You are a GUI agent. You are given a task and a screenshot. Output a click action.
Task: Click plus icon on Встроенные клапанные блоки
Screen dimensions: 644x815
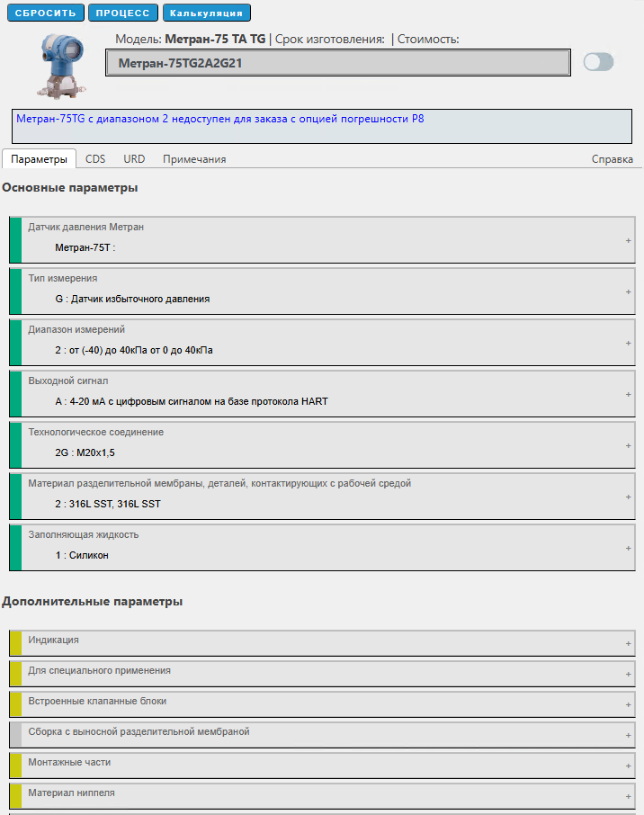(x=628, y=705)
